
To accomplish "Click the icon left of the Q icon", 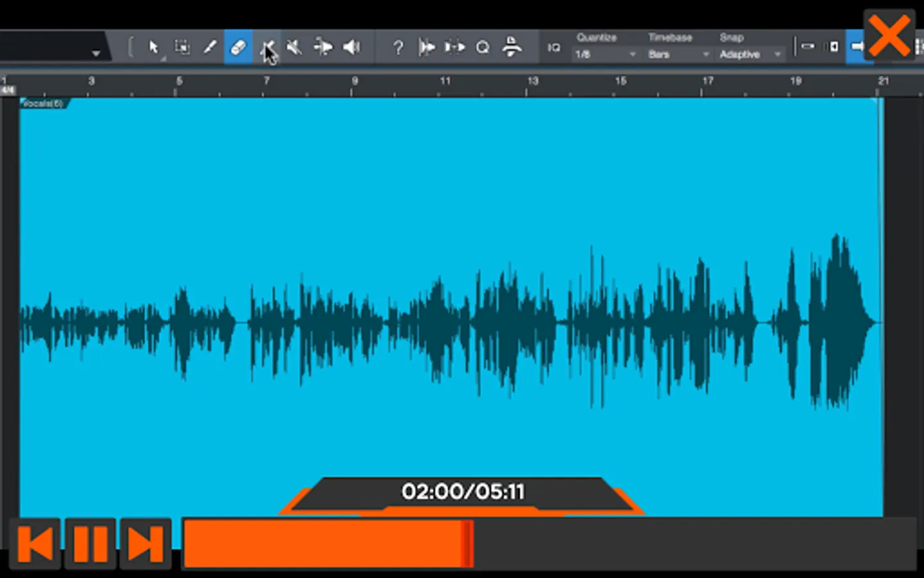I will (454, 47).
